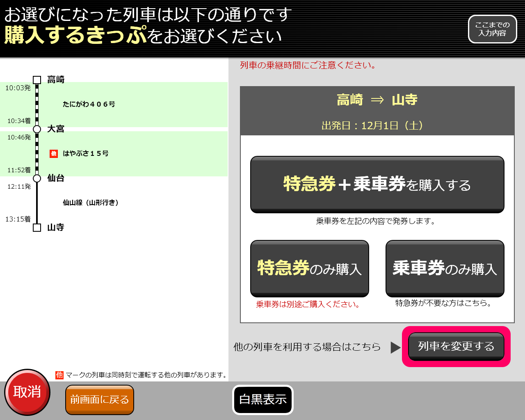The width and height of the screenshot is (525, 420).
Task: Click 列車を変更する button
Action: (456, 346)
